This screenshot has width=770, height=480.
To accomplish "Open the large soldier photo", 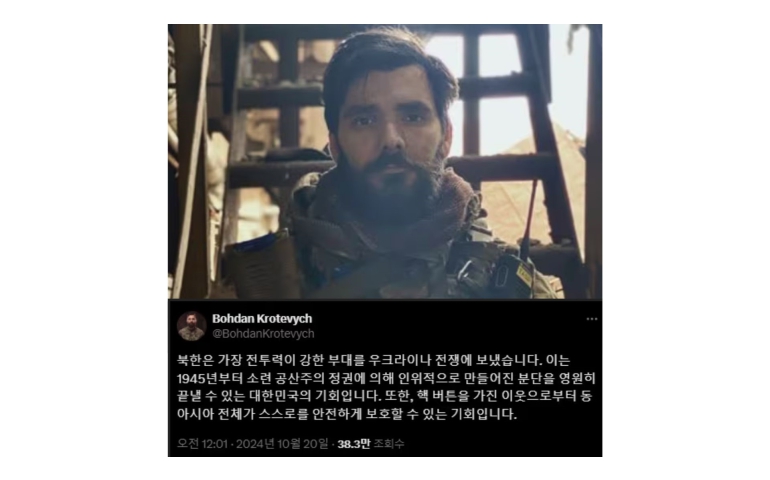I will point(385,162).
